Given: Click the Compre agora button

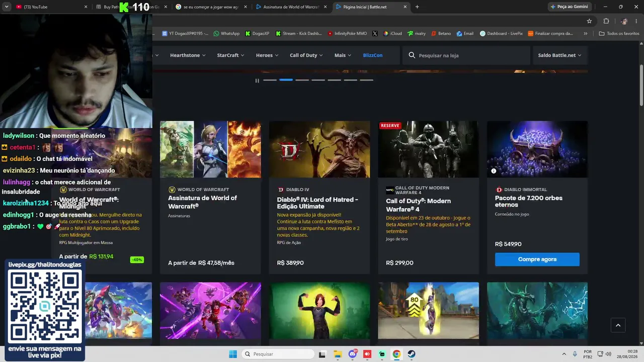Looking at the screenshot, I should [x=537, y=259].
